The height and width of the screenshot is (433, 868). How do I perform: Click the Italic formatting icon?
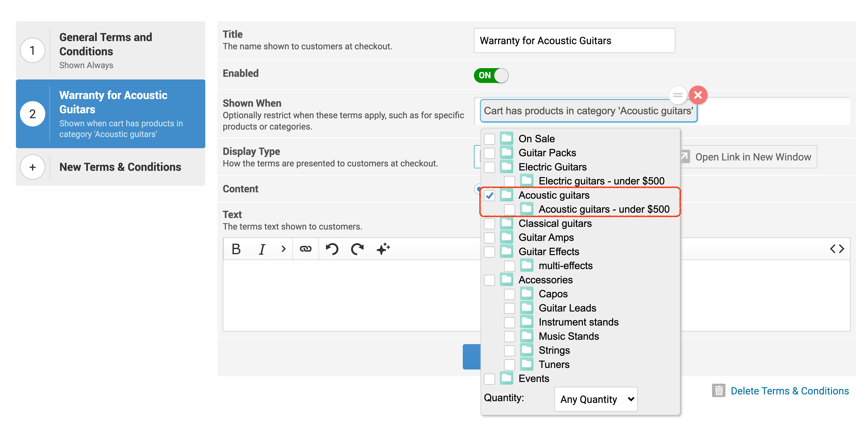click(x=262, y=249)
